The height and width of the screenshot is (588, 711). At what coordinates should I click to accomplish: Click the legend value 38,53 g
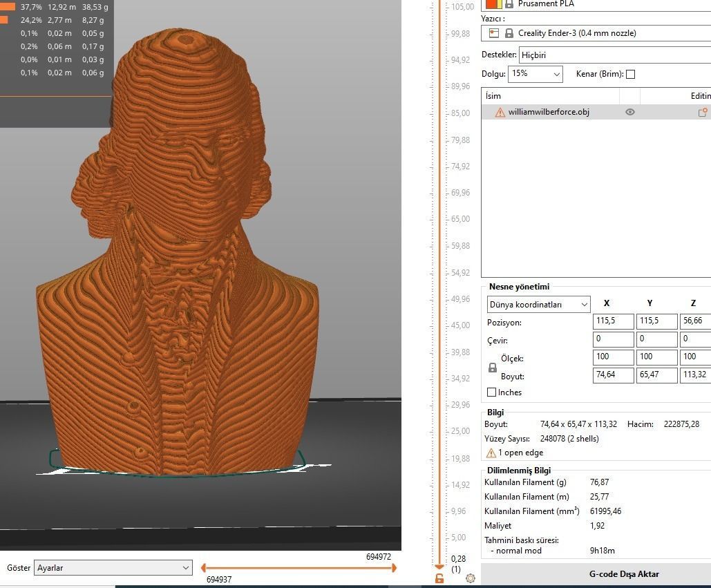[x=95, y=7]
